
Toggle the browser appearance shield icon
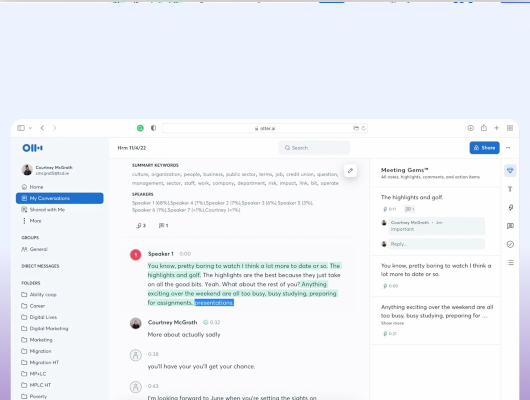tap(153, 128)
